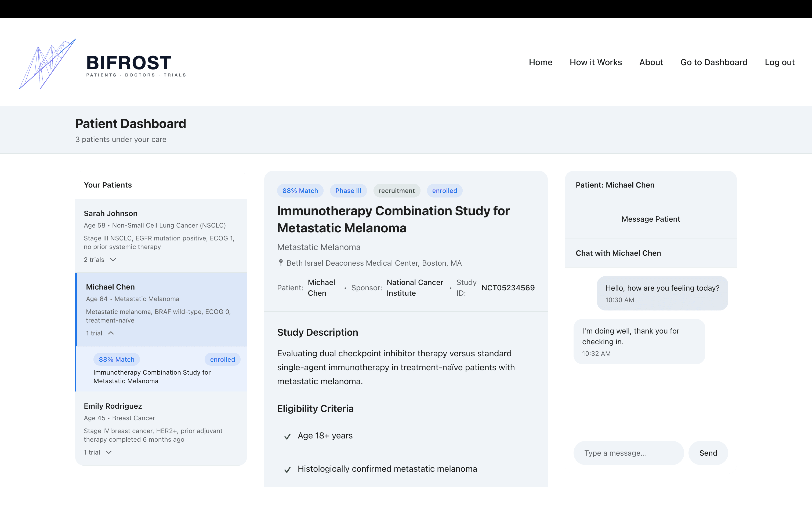This screenshot has width=812, height=527.
Task: Click the recruitment status badge
Action: tap(396, 191)
